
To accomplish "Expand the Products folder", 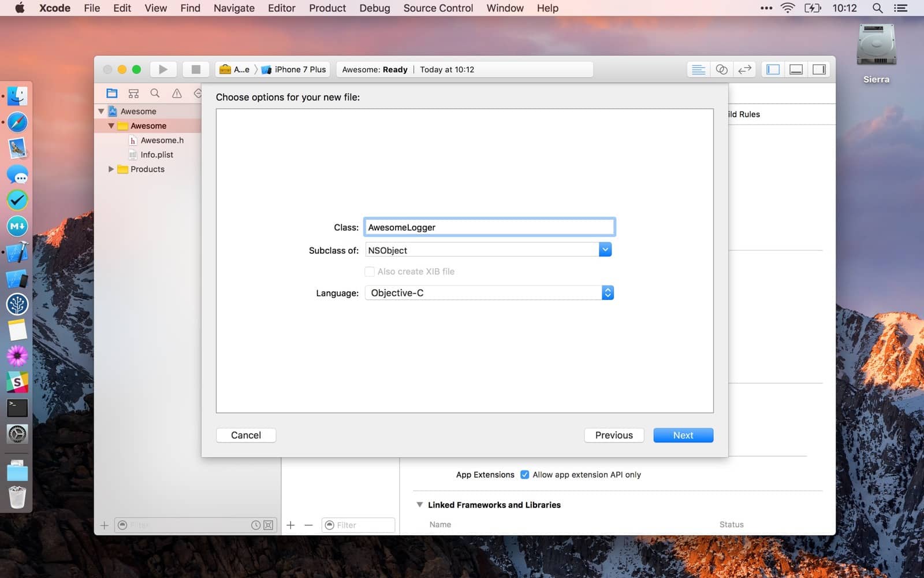I will (111, 169).
